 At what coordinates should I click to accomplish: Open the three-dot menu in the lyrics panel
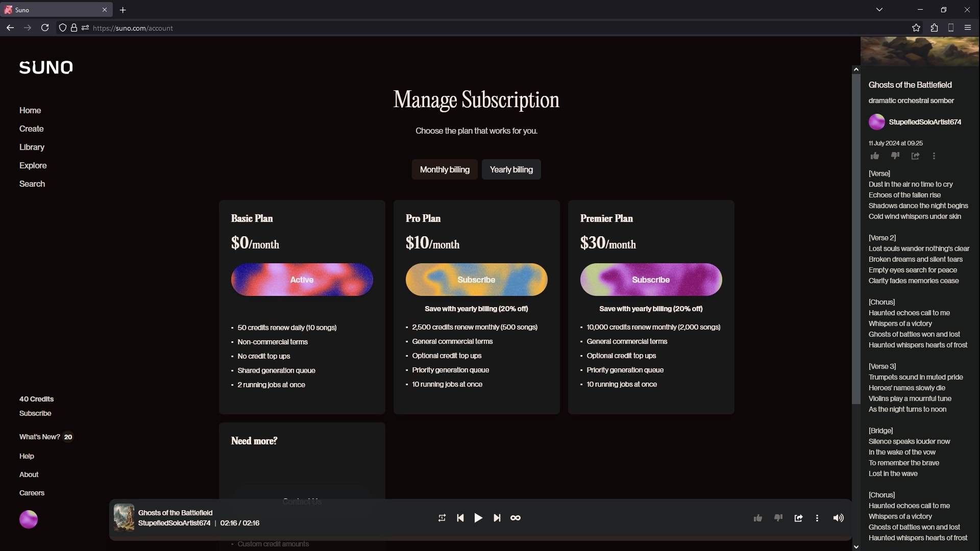(934, 156)
